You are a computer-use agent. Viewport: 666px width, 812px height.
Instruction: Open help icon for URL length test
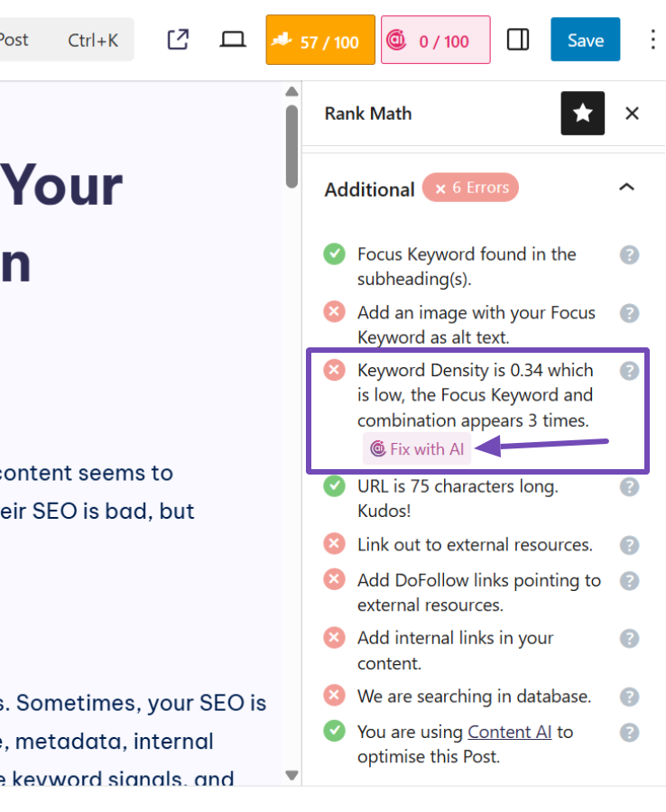point(629,486)
